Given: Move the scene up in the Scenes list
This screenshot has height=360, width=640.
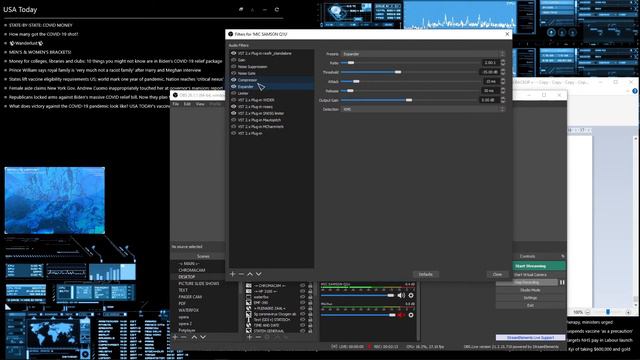Looking at the screenshot, I should coord(194,337).
